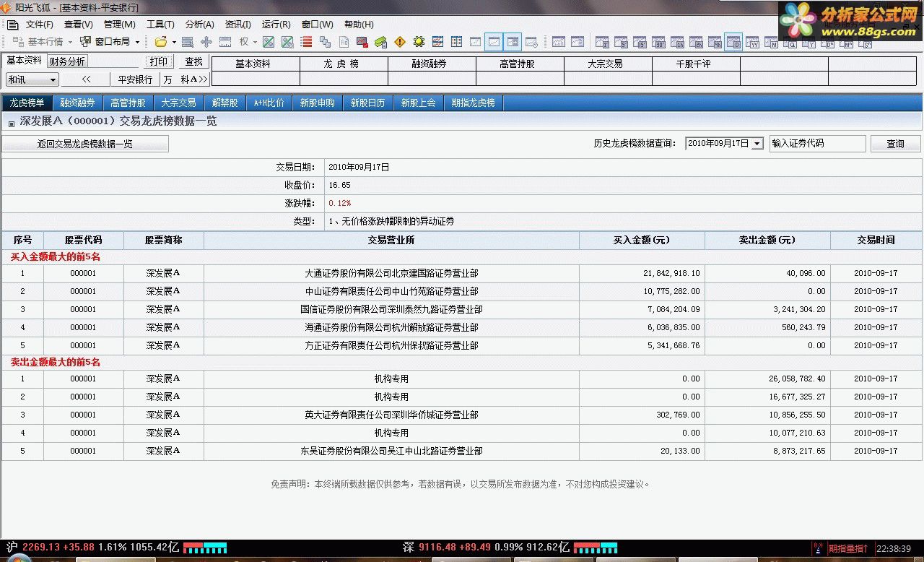Open the 和讯 source combo box

[32, 79]
